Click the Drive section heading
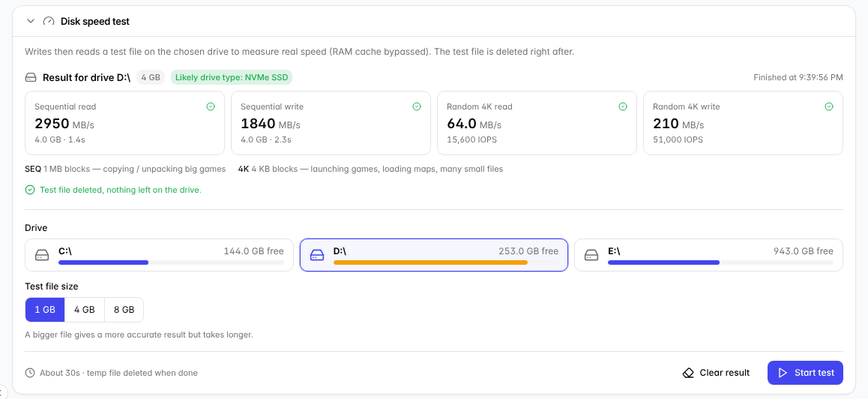This screenshot has height=399, width=868. tap(36, 228)
